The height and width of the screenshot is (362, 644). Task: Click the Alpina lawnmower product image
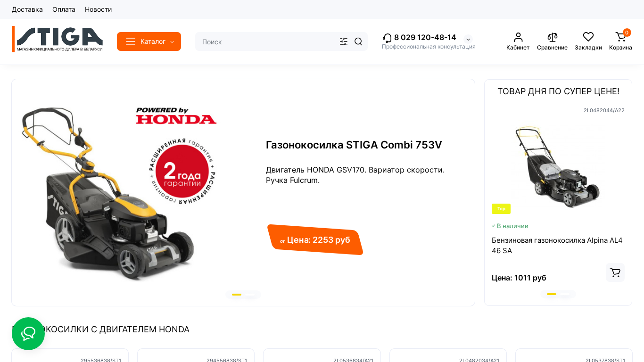(558, 166)
